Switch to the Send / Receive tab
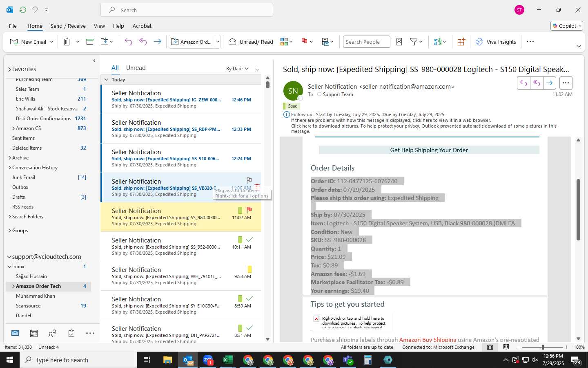The image size is (588, 368). point(68,26)
